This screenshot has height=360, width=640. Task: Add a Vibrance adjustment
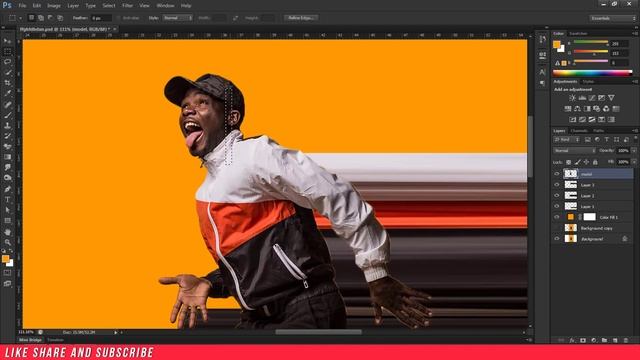pyautogui.click(x=611, y=98)
